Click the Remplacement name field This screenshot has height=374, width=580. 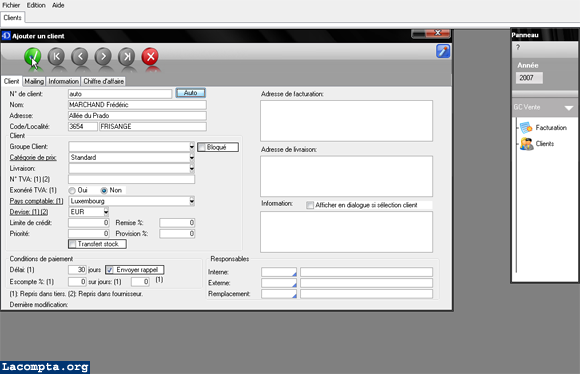(366, 294)
